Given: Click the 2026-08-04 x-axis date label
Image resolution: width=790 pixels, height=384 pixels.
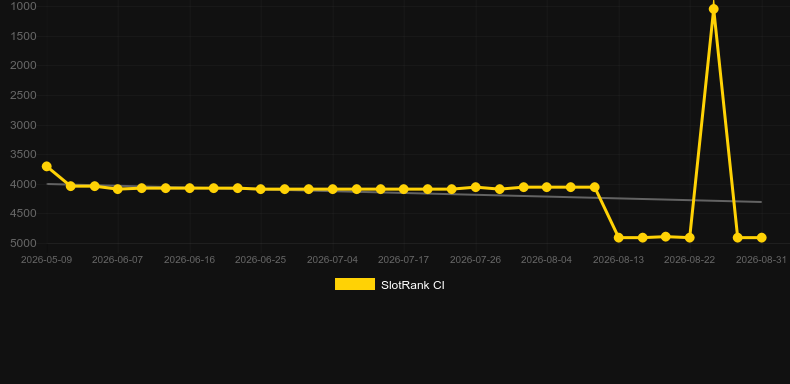Looking at the screenshot, I should click(547, 260).
